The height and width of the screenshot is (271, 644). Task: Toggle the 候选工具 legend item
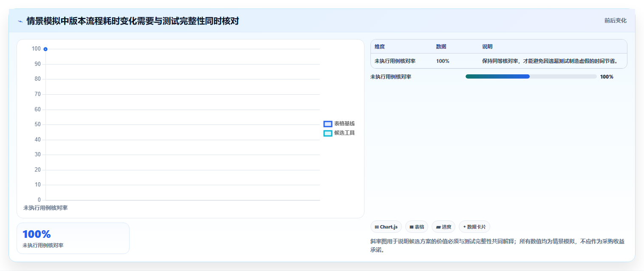339,133
